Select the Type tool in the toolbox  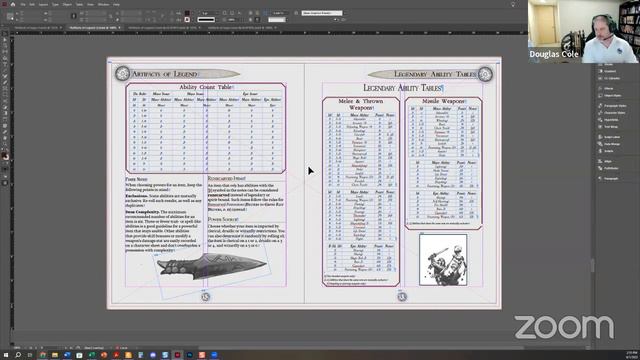click(5, 64)
